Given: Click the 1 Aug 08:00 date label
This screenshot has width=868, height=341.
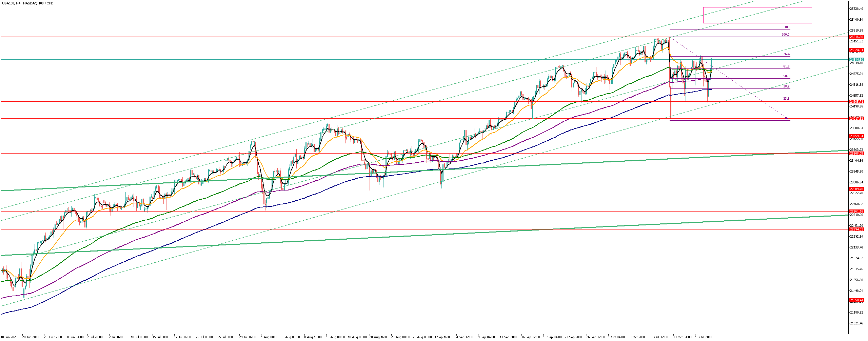Looking at the screenshot, I should [270, 337].
